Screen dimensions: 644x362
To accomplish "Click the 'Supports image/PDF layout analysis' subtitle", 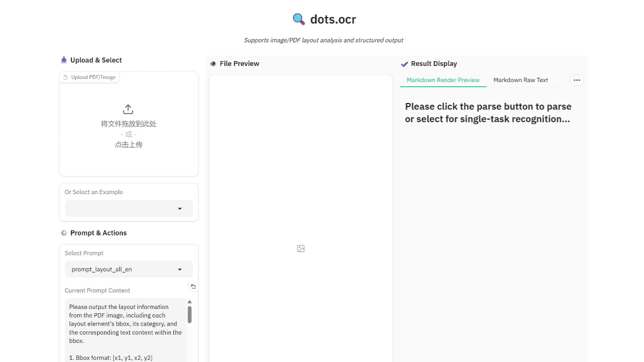I will point(324,40).
